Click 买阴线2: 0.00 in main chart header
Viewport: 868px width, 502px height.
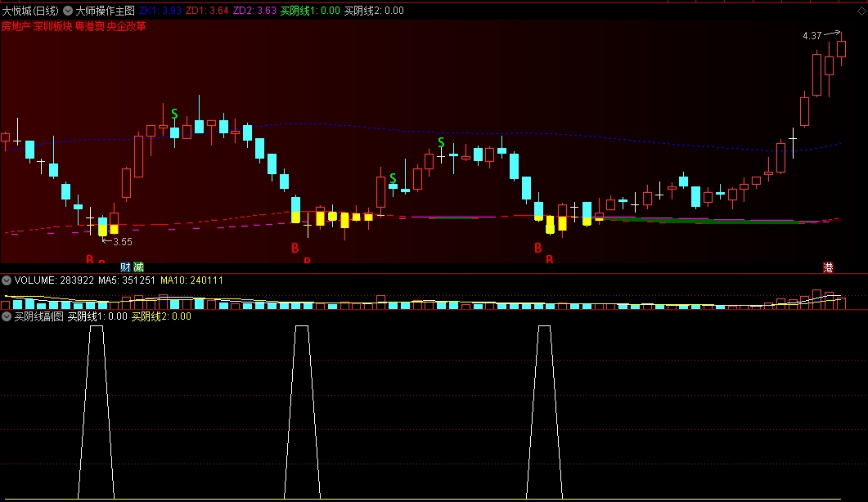[374, 11]
